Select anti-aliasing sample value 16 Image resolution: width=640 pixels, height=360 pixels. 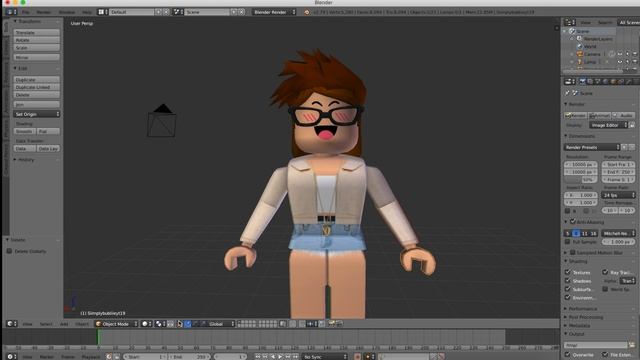pos(593,233)
